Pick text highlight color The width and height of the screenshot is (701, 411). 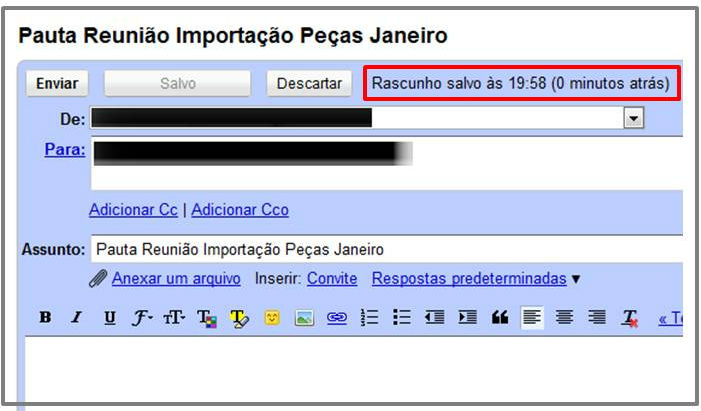(x=240, y=318)
